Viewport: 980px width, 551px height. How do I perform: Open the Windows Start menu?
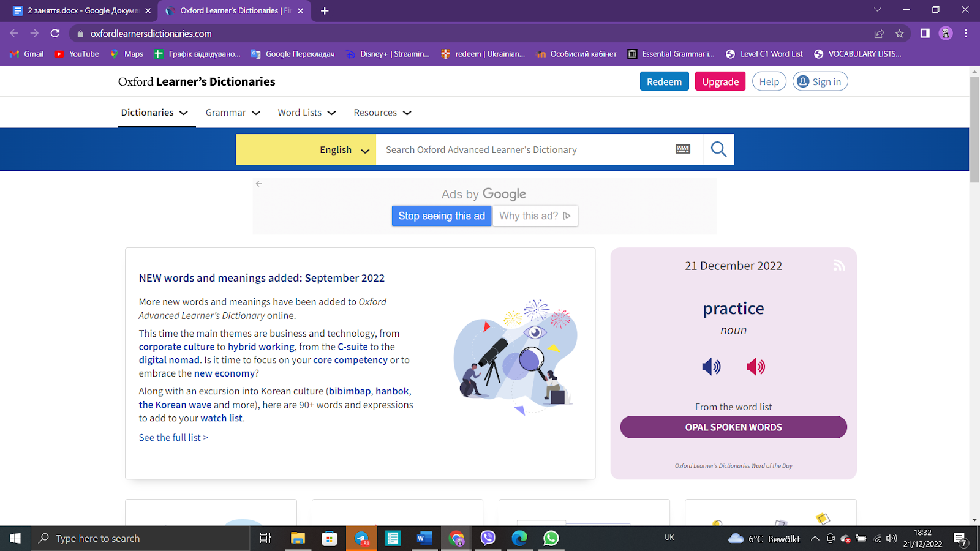[15, 538]
